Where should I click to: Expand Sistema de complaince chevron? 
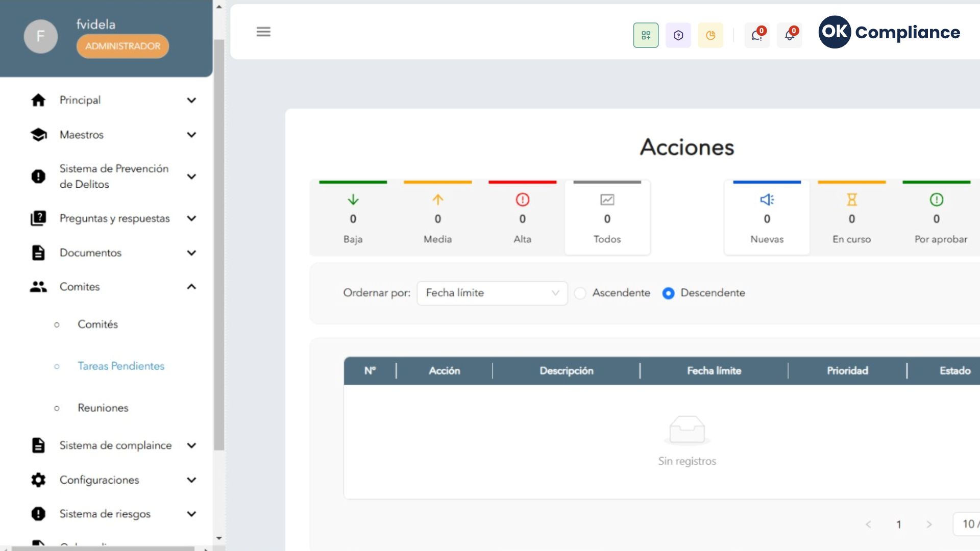point(191,445)
